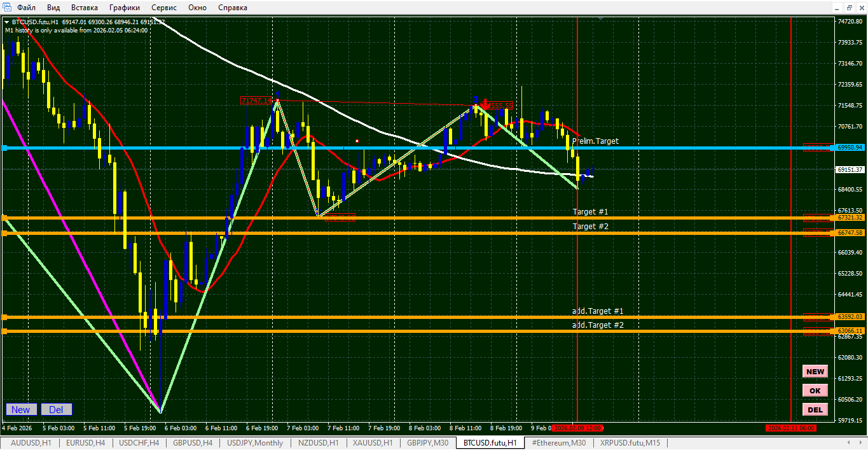Screen dimensions: 868x450
Task: Restore down the chart child window
Action: click(x=848, y=8)
